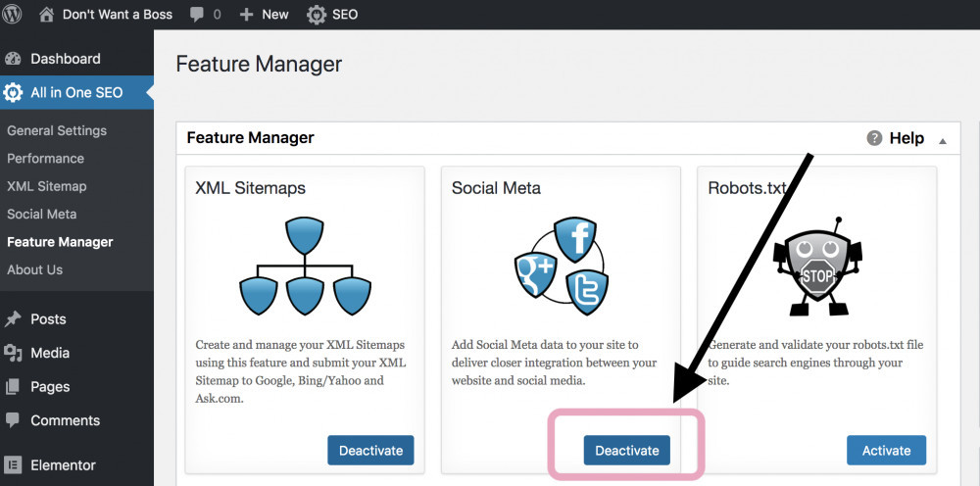Click the WordPress logo icon

12,14
